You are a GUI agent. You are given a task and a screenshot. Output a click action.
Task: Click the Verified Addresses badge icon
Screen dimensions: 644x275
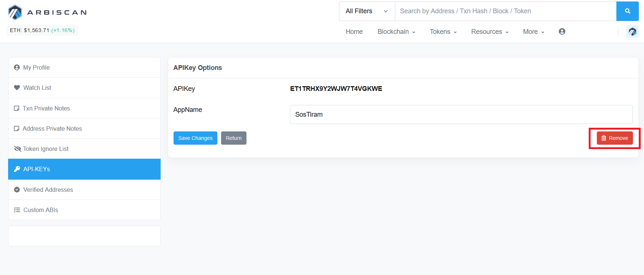(17, 190)
